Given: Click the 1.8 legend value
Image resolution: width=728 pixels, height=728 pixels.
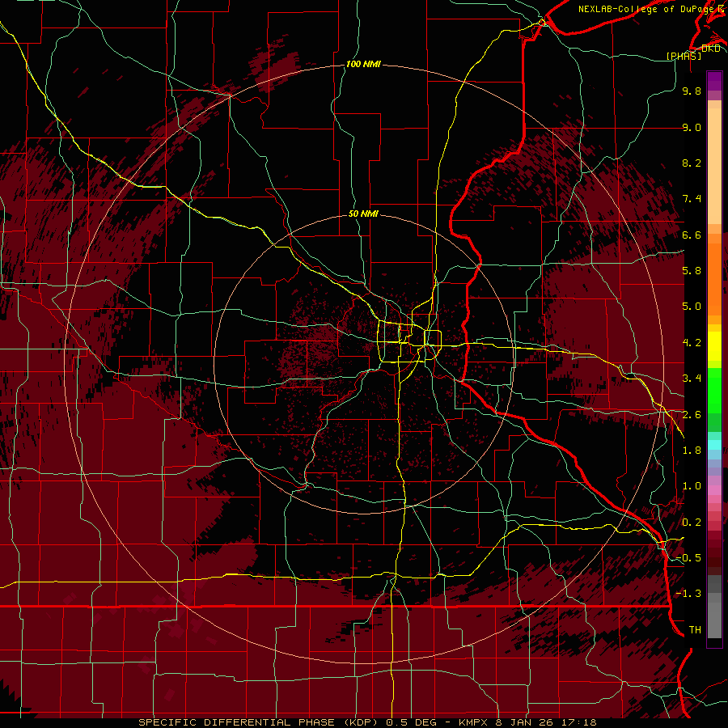Looking at the screenshot, I should pyautogui.click(x=692, y=451).
